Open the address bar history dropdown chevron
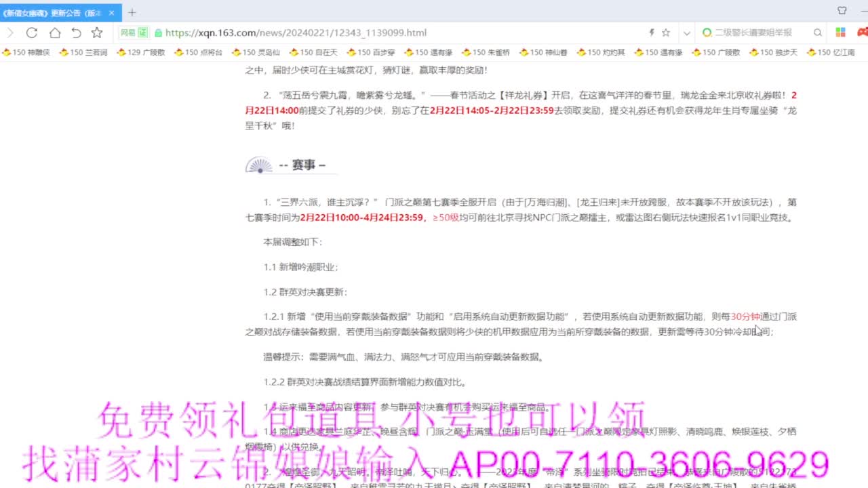Image resolution: width=868 pixels, height=488 pixels. pyautogui.click(x=686, y=32)
